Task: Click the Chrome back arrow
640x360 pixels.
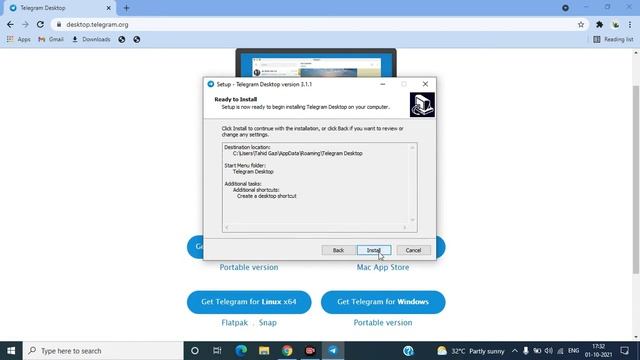Action: 10,24
